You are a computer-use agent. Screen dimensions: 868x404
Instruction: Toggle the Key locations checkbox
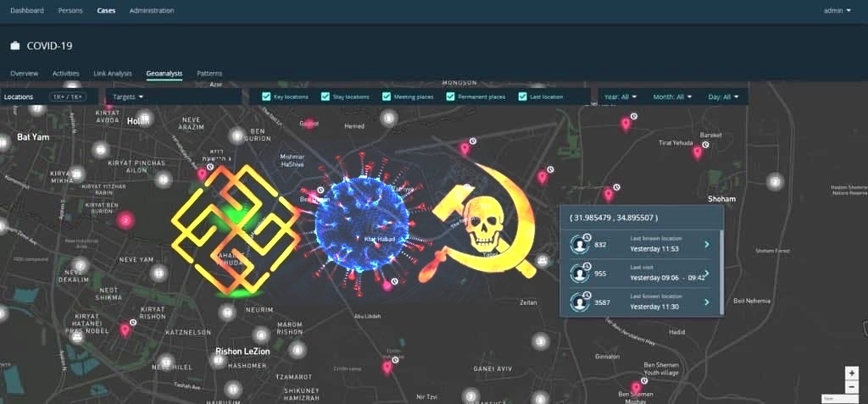[x=265, y=97]
